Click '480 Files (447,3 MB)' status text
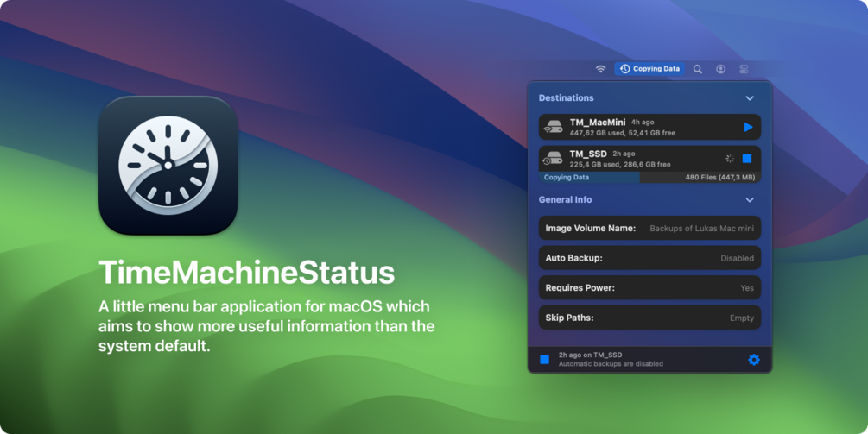 click(x=720, y=178)
